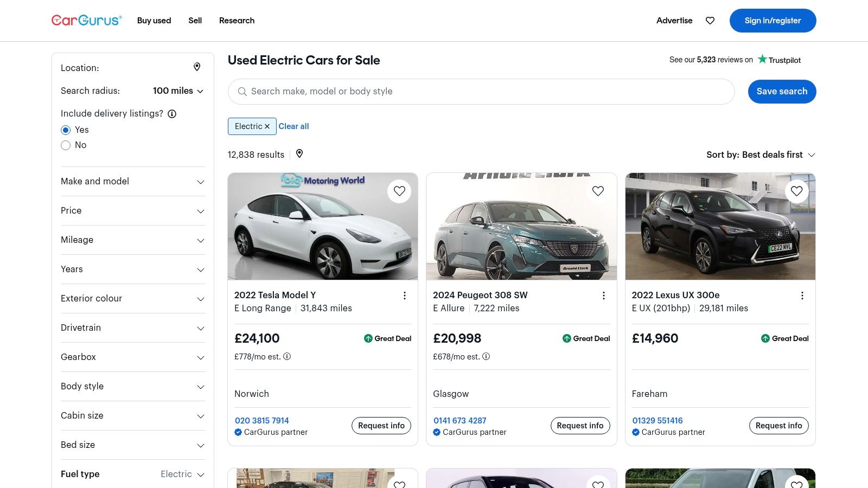The image size is (868, 488).
Task: Click the Clear all filters link
Action: (293, 126)
